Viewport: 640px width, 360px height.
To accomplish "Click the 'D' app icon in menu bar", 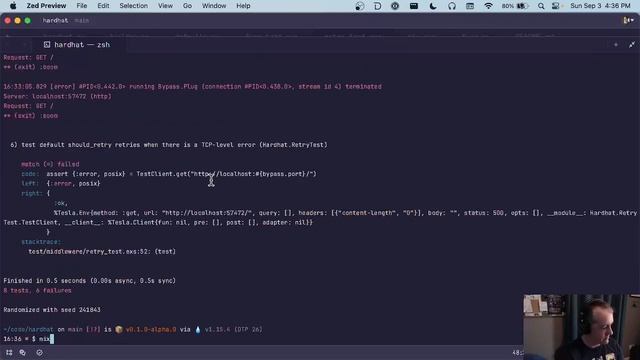I will coord(377,6).
